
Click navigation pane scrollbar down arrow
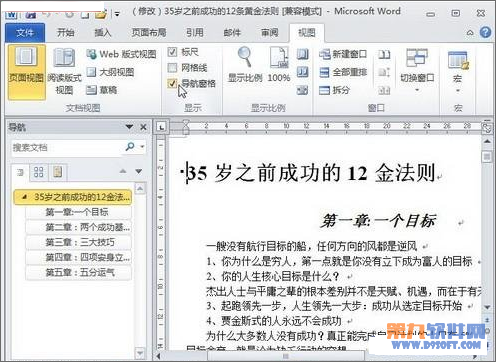coord(140,353)
